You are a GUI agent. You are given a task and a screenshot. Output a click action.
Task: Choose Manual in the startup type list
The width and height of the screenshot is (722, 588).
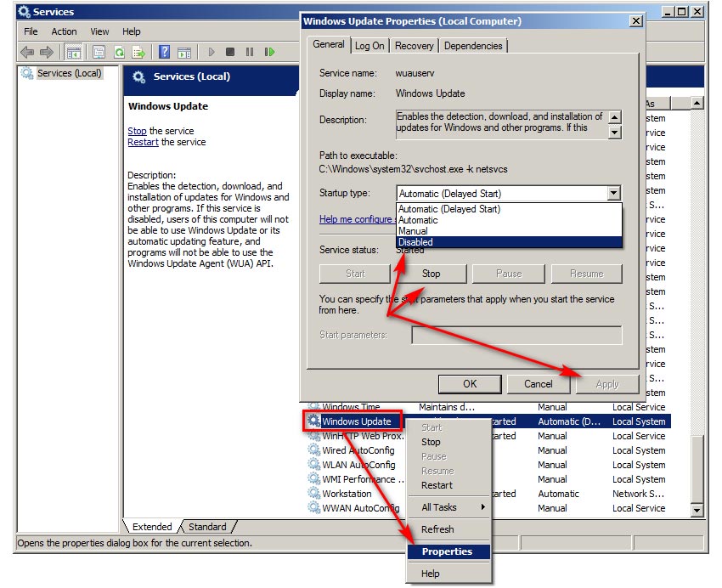coord(509,231)
